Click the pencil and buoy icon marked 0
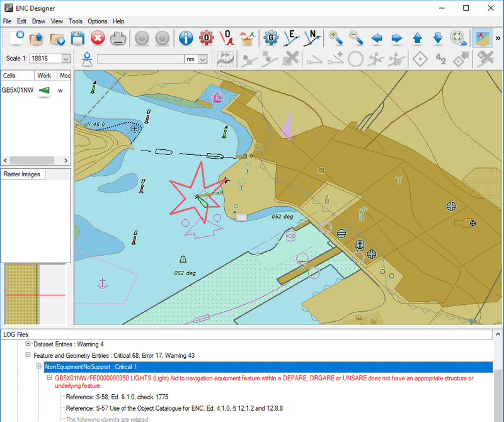This screenshot has width=504, height=422. tap(227, 38)
